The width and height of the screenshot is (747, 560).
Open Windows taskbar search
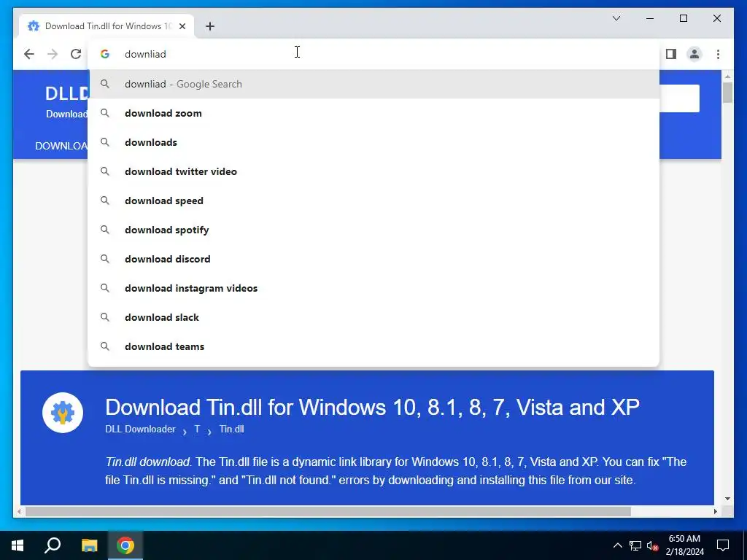(x=53, y=545)
